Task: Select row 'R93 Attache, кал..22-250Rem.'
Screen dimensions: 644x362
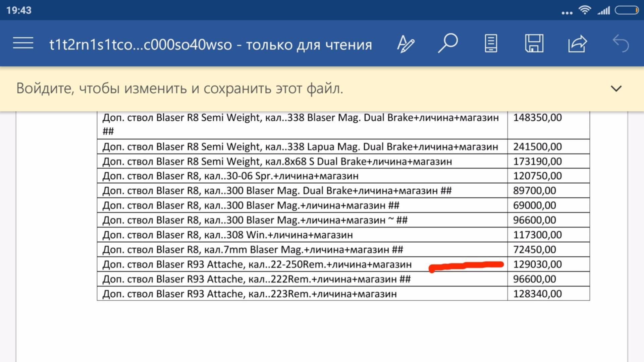Action: pos(302,264)
